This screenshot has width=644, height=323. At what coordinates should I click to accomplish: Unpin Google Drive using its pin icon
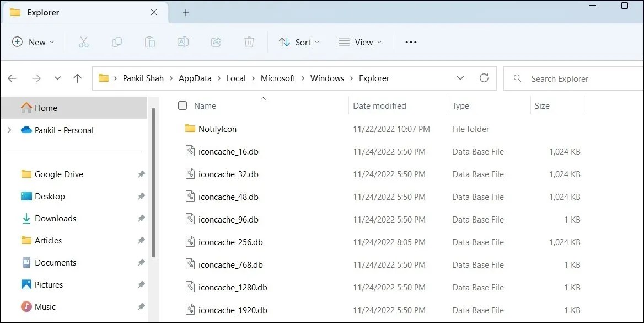pos(141,174)
